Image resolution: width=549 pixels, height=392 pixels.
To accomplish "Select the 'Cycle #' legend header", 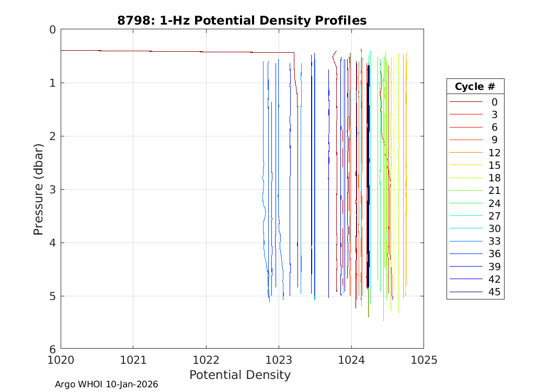I will tap(475, 86).
